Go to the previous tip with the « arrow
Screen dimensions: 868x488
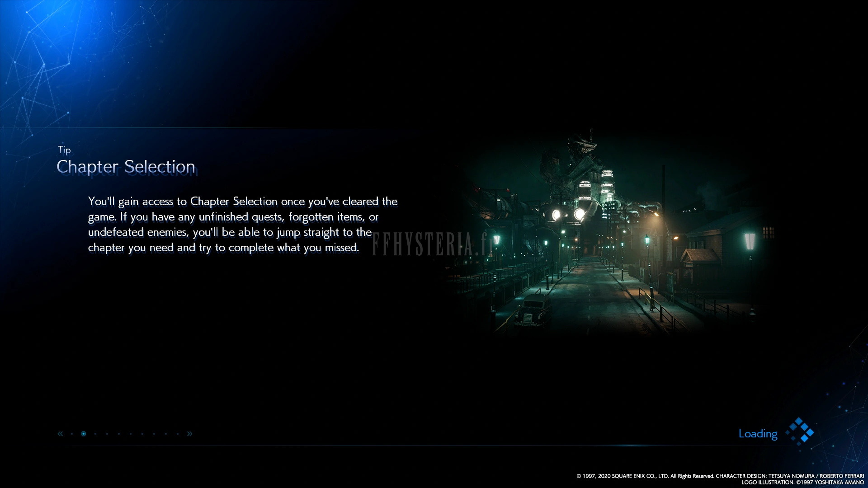pos(60,434)
